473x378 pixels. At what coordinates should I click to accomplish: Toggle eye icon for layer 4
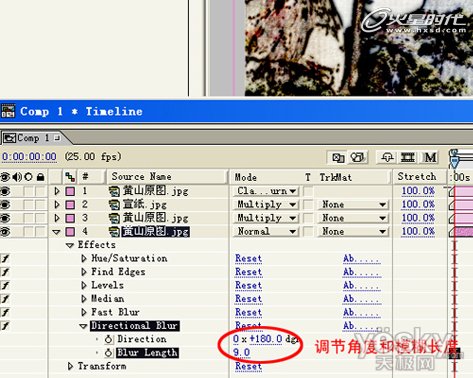(x=5, y=231)
